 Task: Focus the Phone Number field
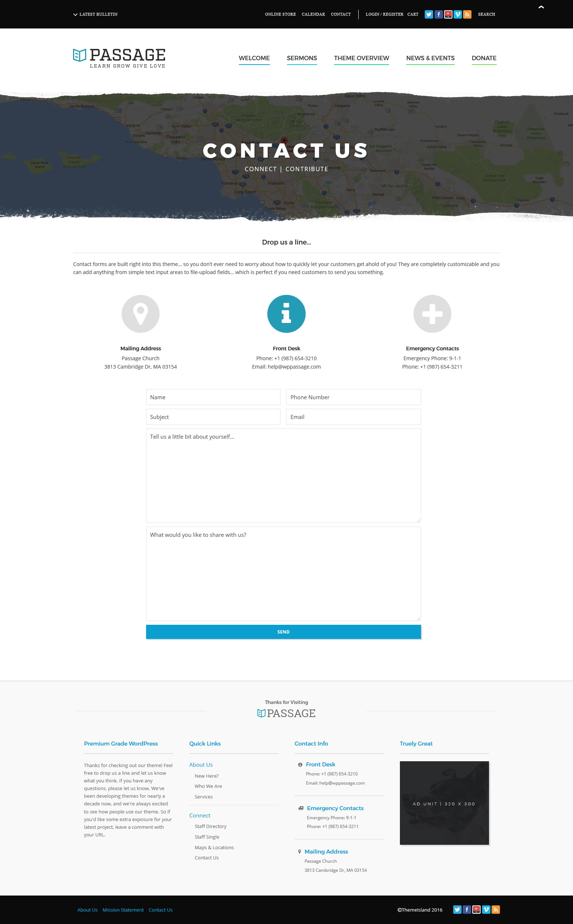pos(354,397)
